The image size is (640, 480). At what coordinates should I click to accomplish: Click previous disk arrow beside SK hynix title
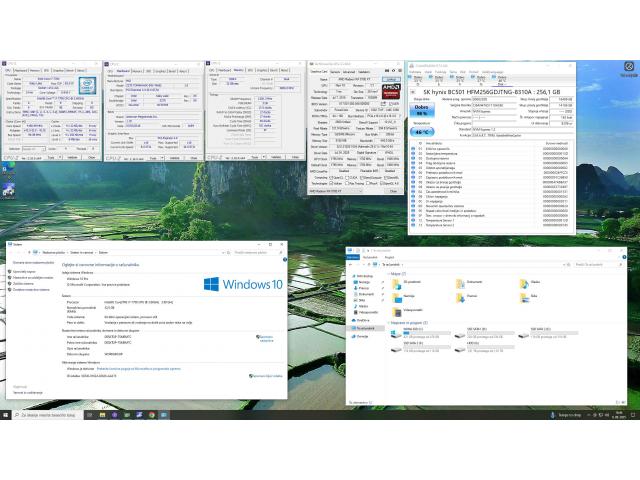413,92
